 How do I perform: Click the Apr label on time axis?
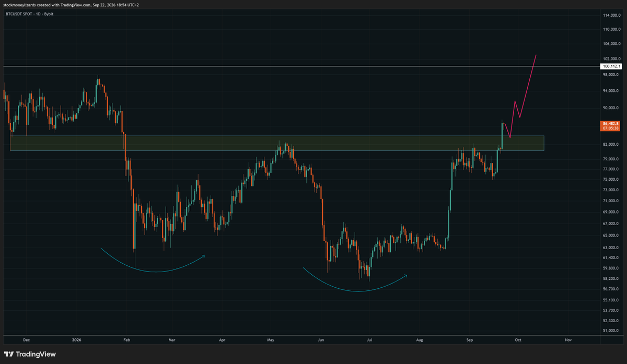[x=222, y=339]
